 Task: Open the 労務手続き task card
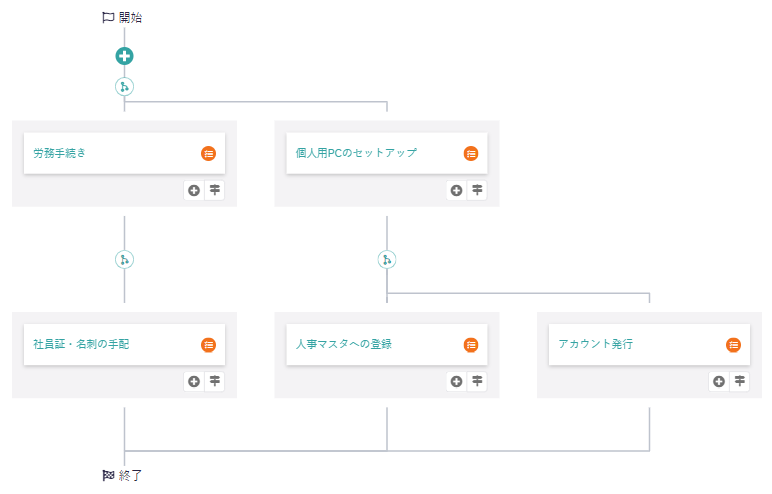[100, 153]
